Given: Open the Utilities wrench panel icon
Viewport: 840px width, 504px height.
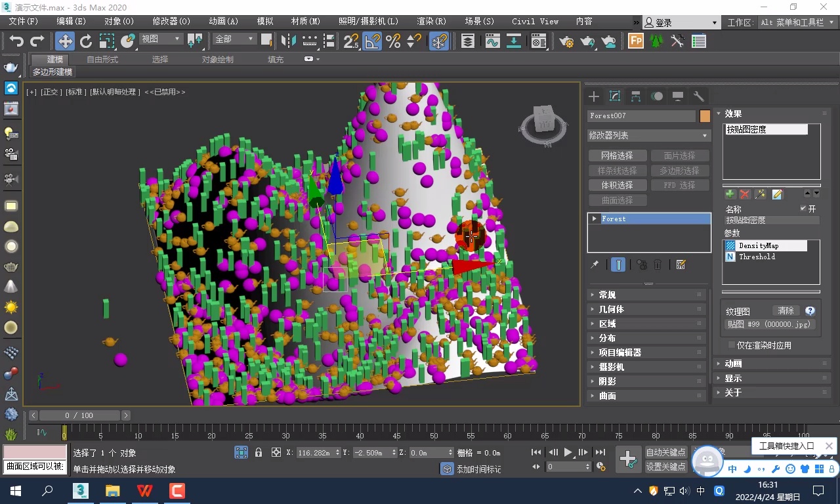Looking at the screenshot, I should 699,96.
